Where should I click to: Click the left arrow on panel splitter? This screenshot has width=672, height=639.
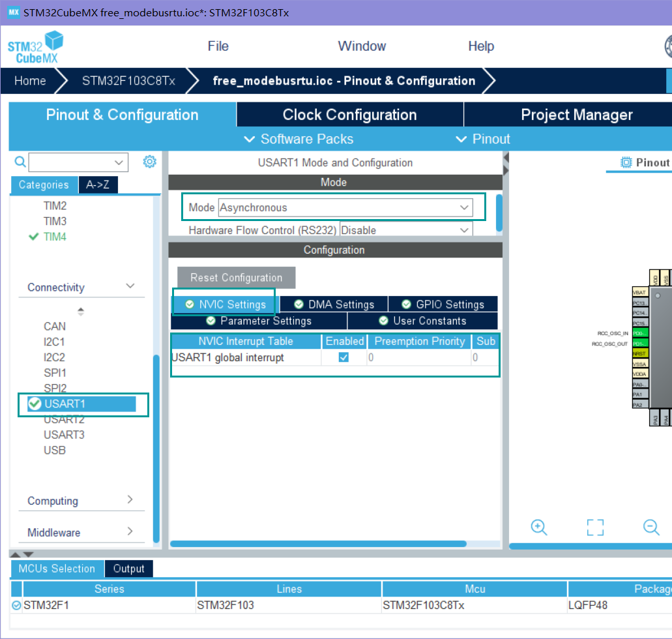click(506, 158)
